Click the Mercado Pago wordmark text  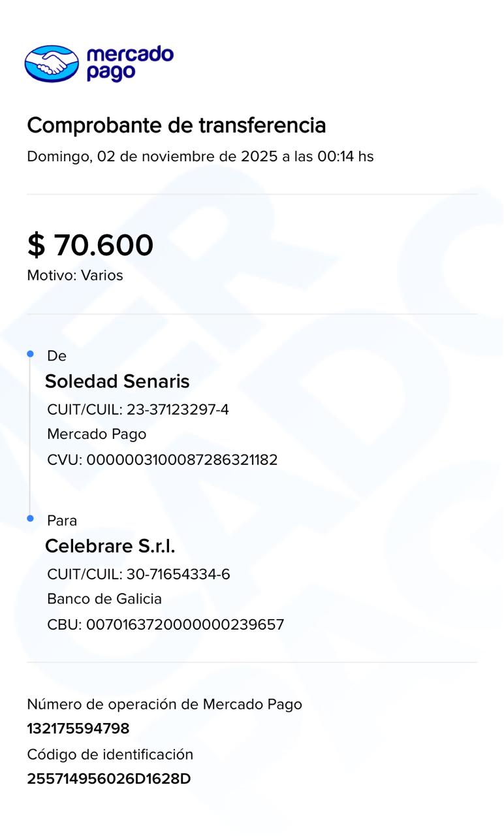tap(129, 63)
